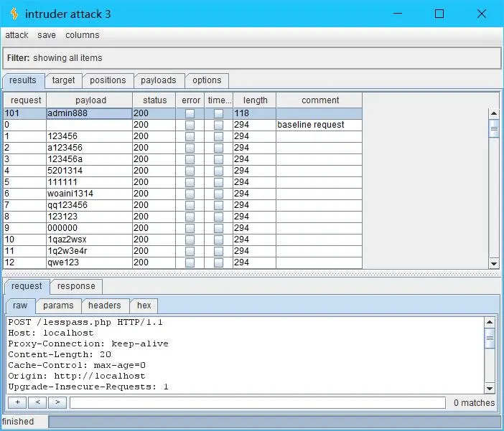Viewport: 504px width, 431px height.
Task: Focus the search text field
Action: pyautogui.click(x=258, y=402)
